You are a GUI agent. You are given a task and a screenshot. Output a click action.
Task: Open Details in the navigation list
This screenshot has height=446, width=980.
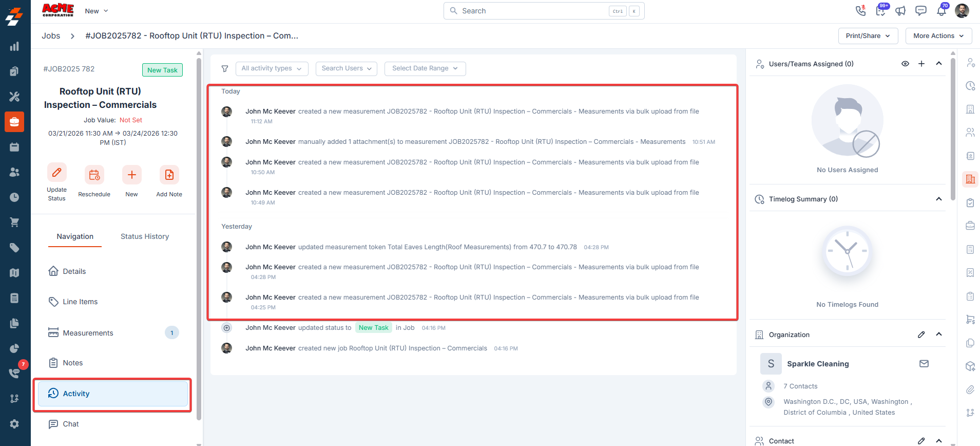(x=113, y=271)
